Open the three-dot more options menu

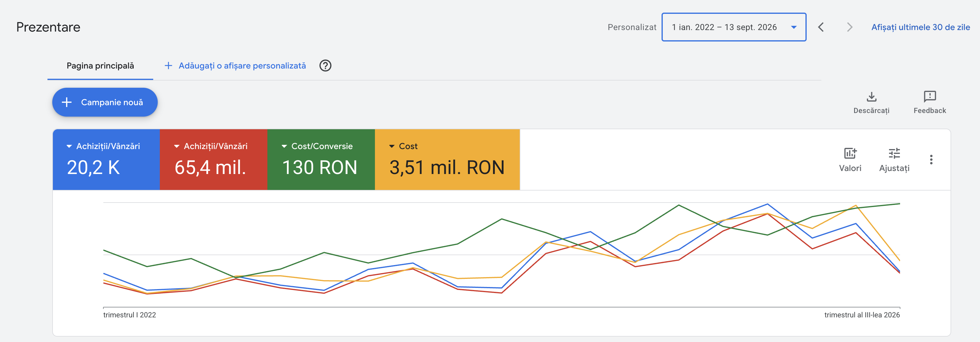pyautogui.click(x=931, y=159)
